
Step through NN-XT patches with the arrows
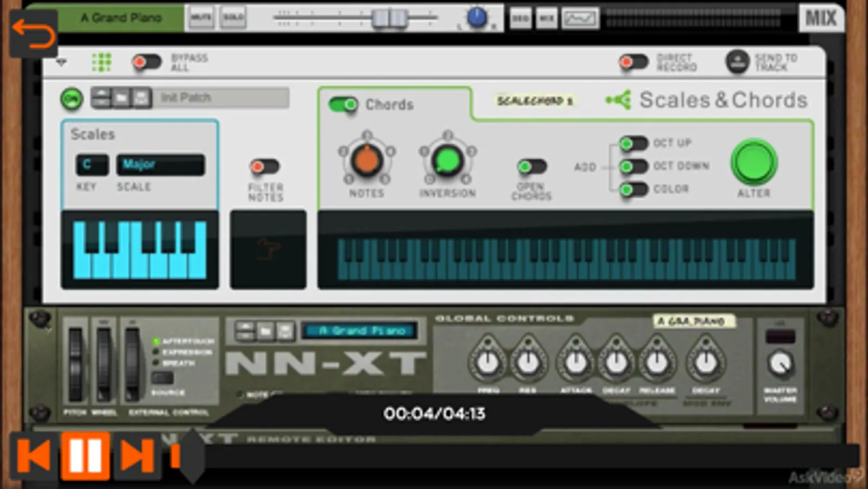245,331
